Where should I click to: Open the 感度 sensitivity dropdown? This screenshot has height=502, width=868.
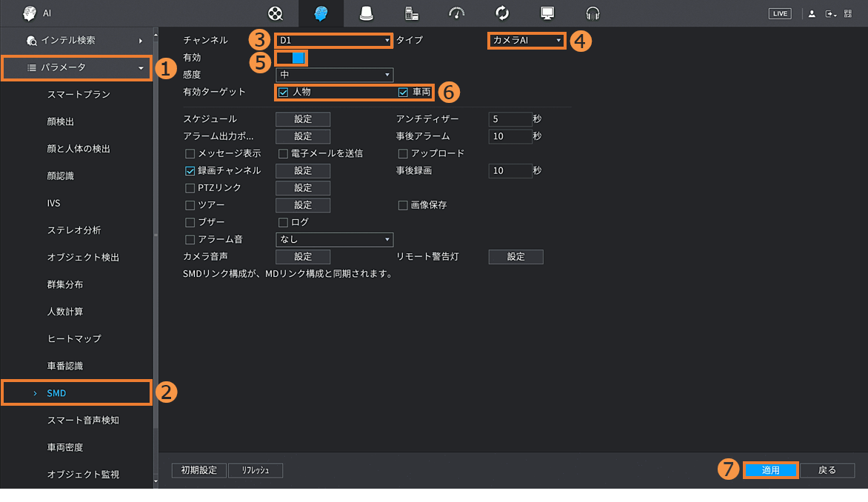click(334, 75)
